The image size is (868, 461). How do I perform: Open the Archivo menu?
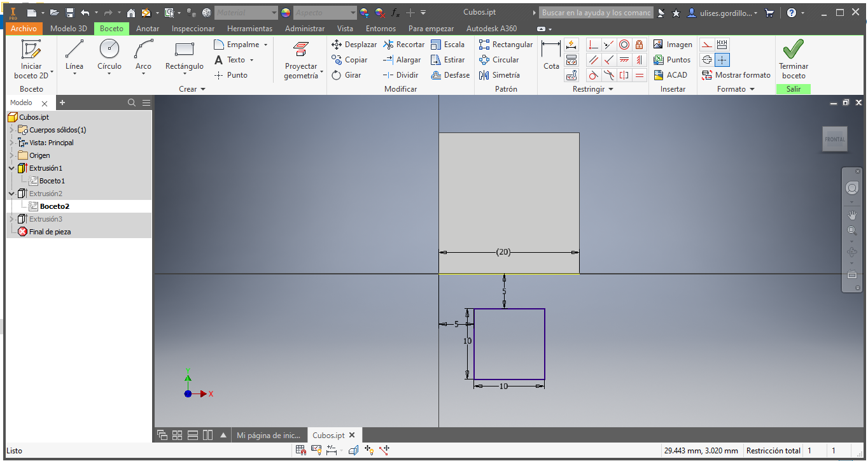[x=24, y=29]
